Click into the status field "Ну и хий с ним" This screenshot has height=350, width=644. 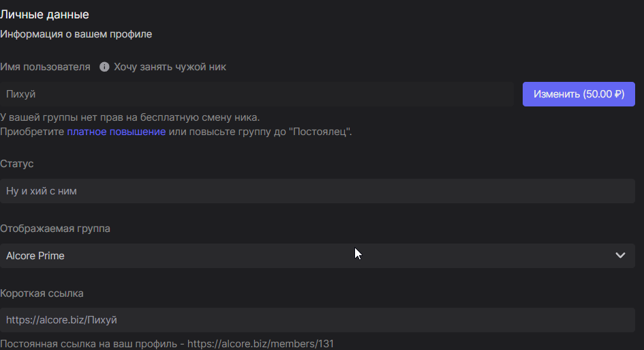317,191
